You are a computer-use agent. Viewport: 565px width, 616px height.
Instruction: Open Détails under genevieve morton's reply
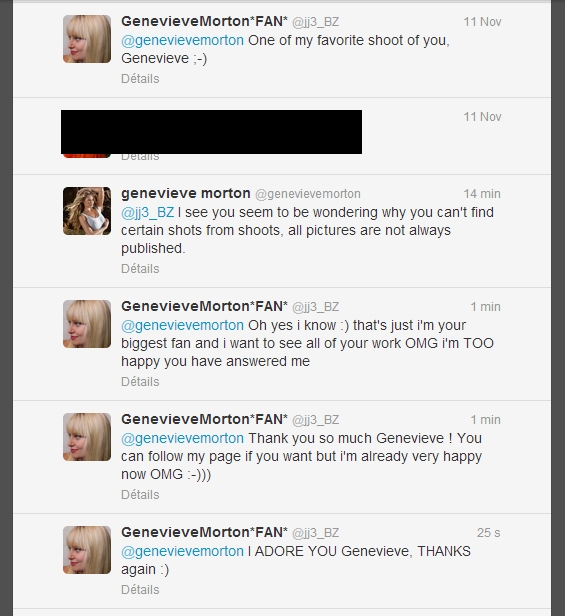[x=140, y=269]
